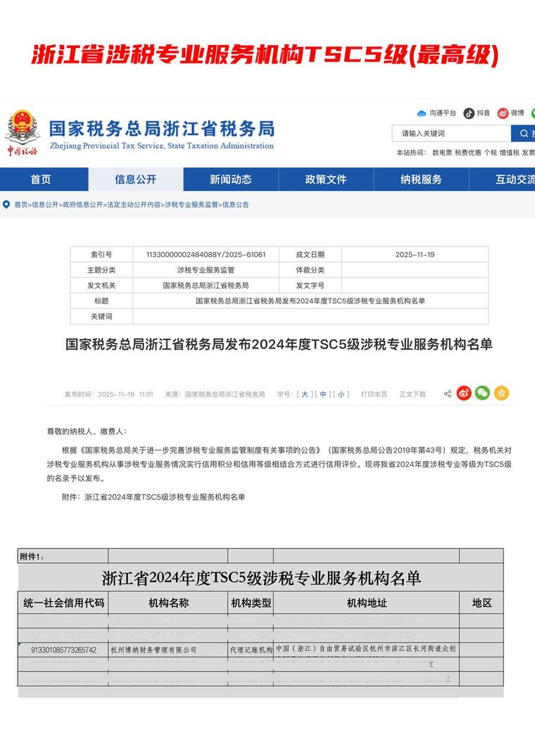Set font size to 小

click(x=341, y=394)
